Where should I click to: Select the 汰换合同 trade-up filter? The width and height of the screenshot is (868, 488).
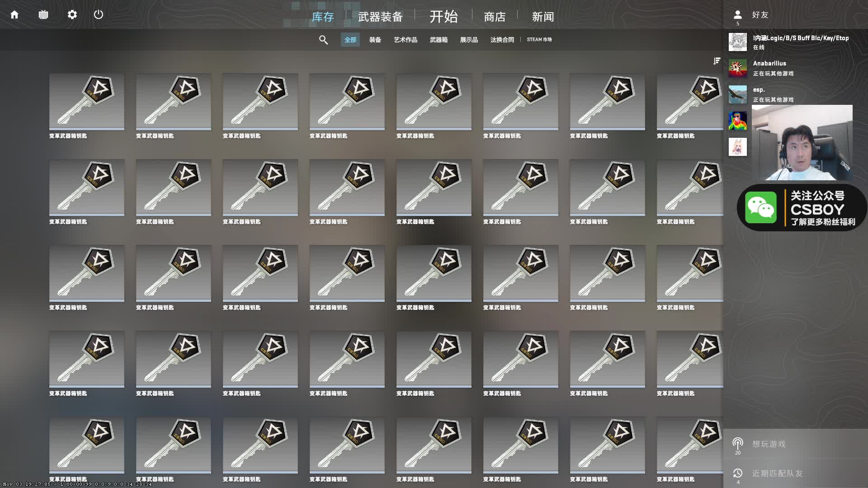(502, 40)
